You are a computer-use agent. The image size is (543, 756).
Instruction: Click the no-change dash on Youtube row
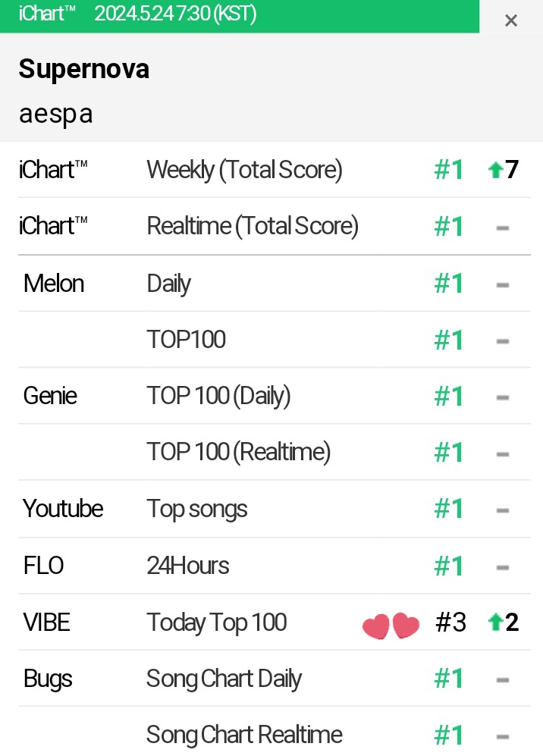point(503,510)
